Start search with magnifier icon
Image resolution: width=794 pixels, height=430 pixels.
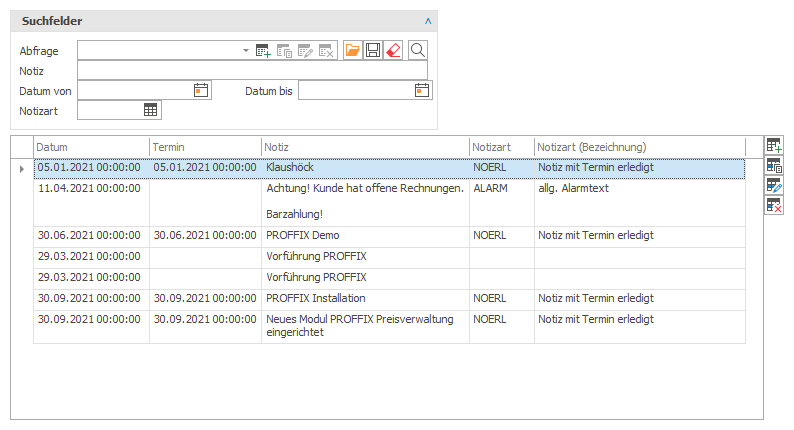(x=418, y=50)
